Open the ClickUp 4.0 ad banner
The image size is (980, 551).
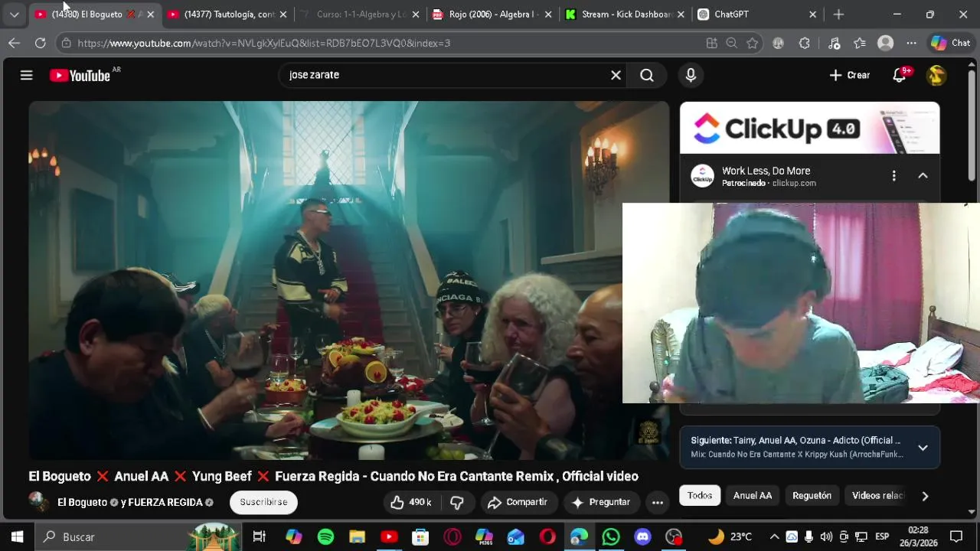click(x=809, y=128)
